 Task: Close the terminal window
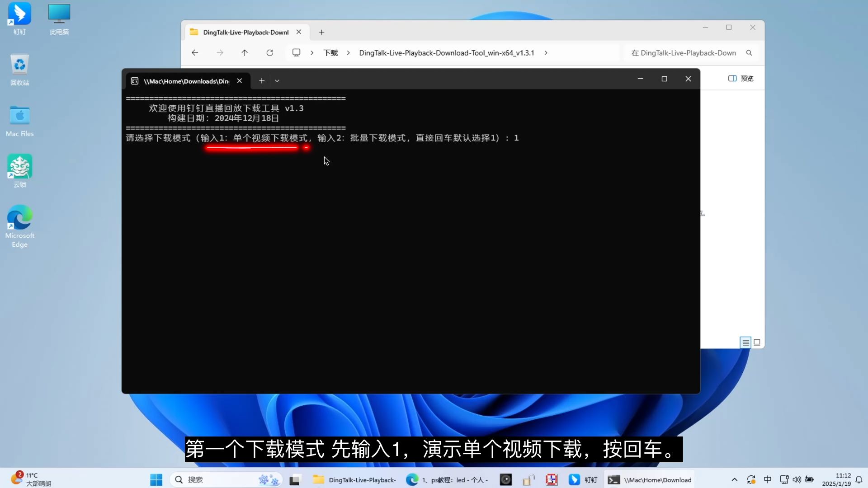(688, 79)
